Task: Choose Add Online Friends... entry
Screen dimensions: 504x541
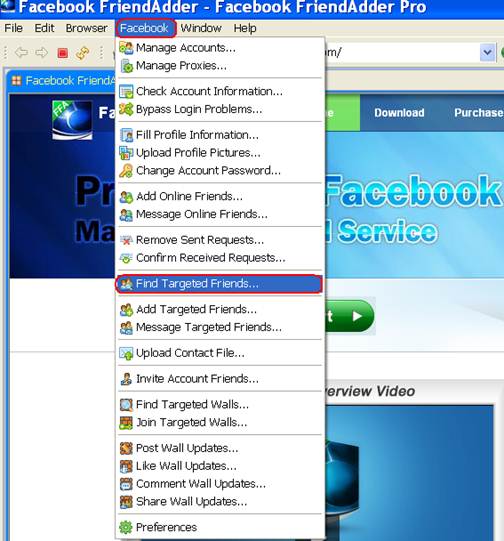Action: [x=220, y=197]
